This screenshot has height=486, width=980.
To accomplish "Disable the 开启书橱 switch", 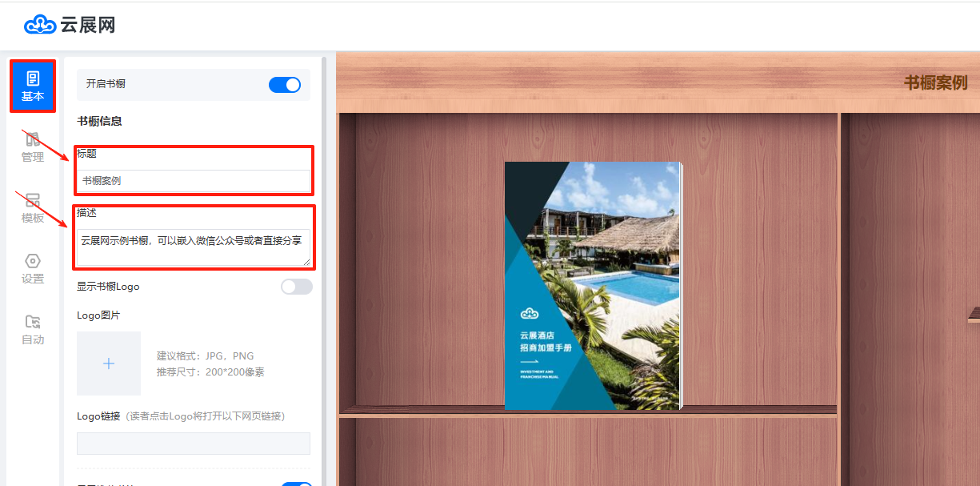I will pos(285,85).
